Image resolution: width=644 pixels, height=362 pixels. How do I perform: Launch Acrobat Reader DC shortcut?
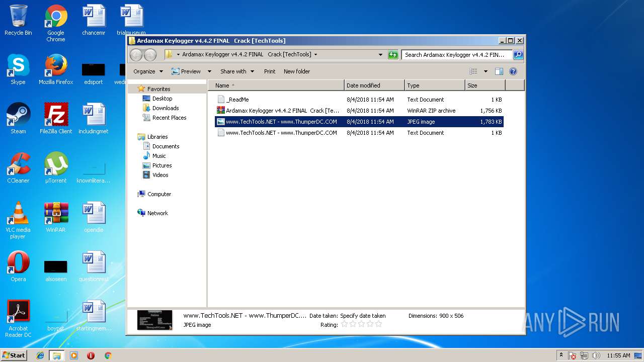click(18, 319)
